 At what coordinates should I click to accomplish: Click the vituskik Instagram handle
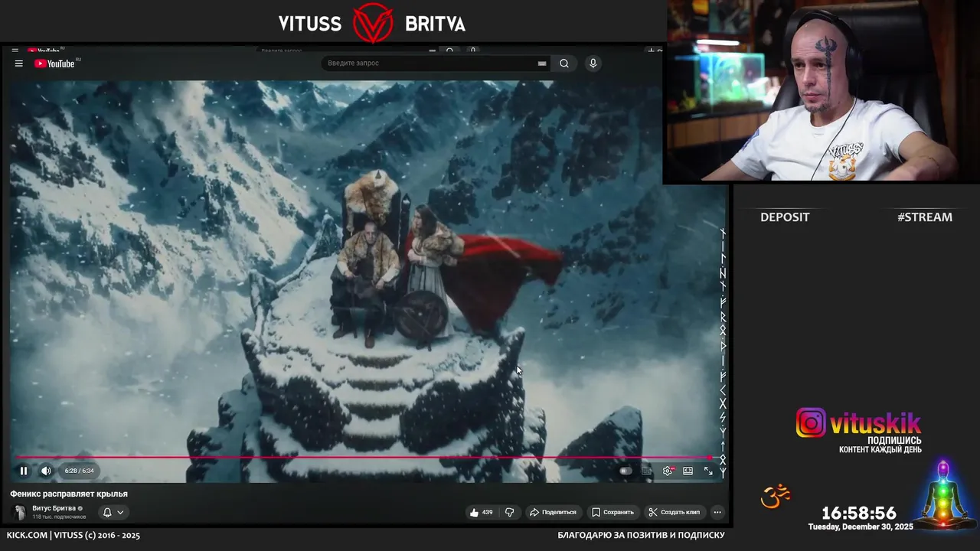click(x=876, y=423)
